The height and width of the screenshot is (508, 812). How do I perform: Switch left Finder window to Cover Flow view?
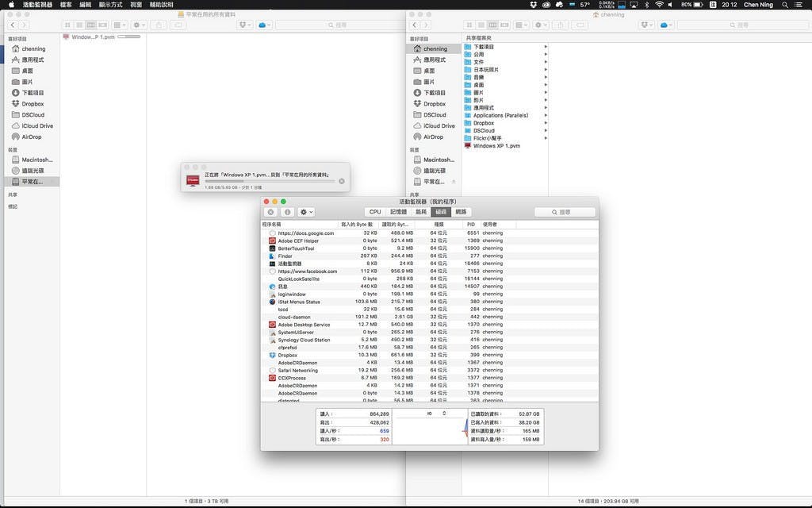[x=102, y=25]
